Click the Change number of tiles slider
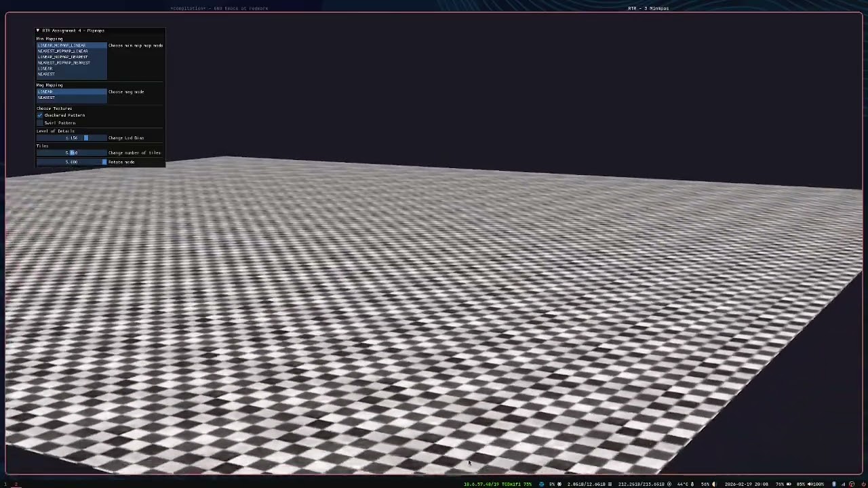This screenshot has height=488, width=868. [72, 152]
